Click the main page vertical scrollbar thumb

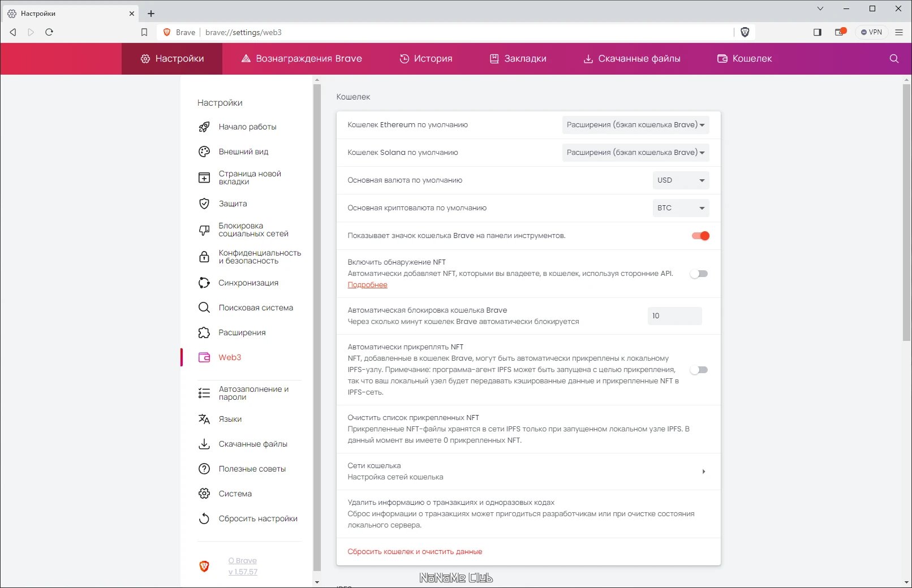point(907,212)
